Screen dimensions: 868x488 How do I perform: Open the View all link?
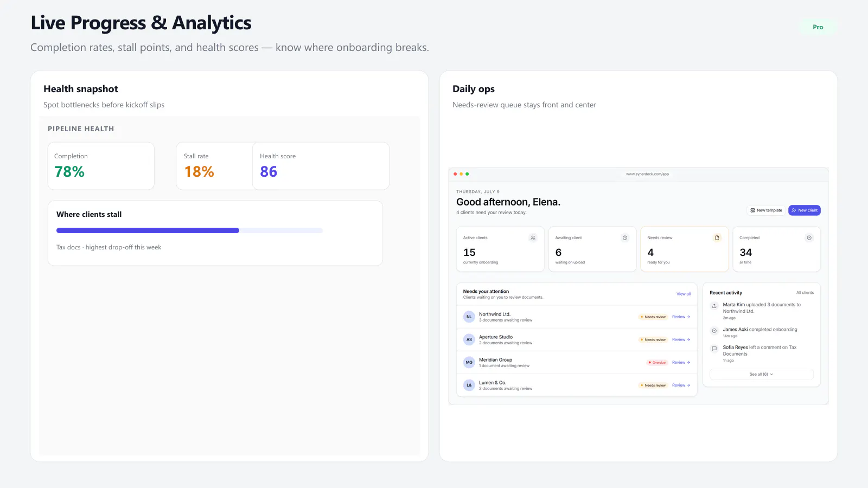[x=684, y=294]
